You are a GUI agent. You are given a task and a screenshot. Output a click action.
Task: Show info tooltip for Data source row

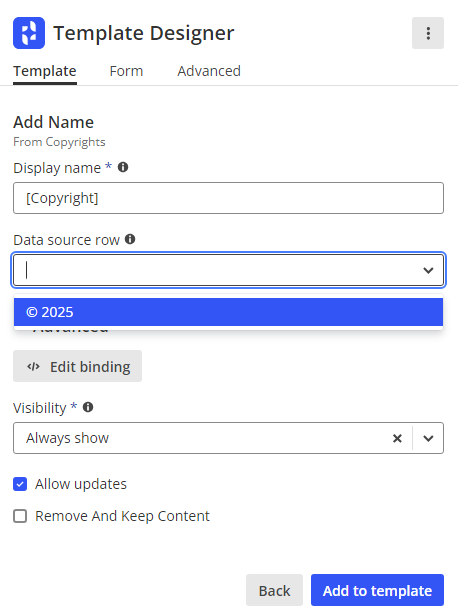tap(130, 239)
